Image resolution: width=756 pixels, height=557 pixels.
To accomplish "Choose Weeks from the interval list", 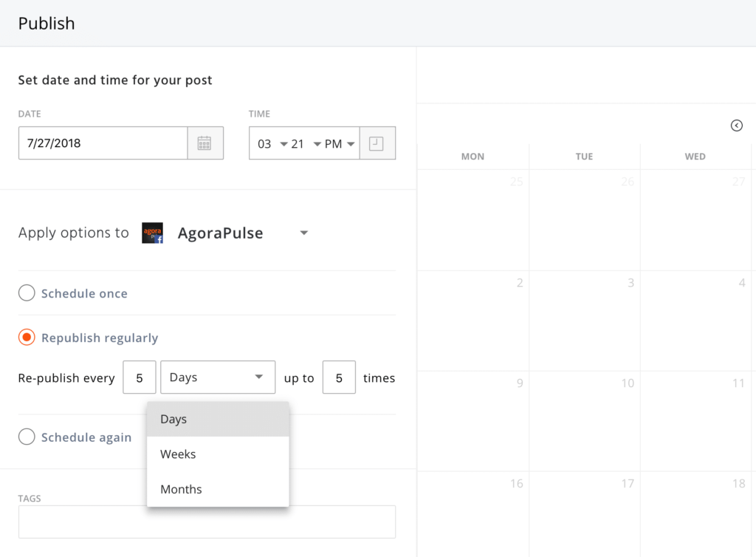I will (x=218, y=454).
